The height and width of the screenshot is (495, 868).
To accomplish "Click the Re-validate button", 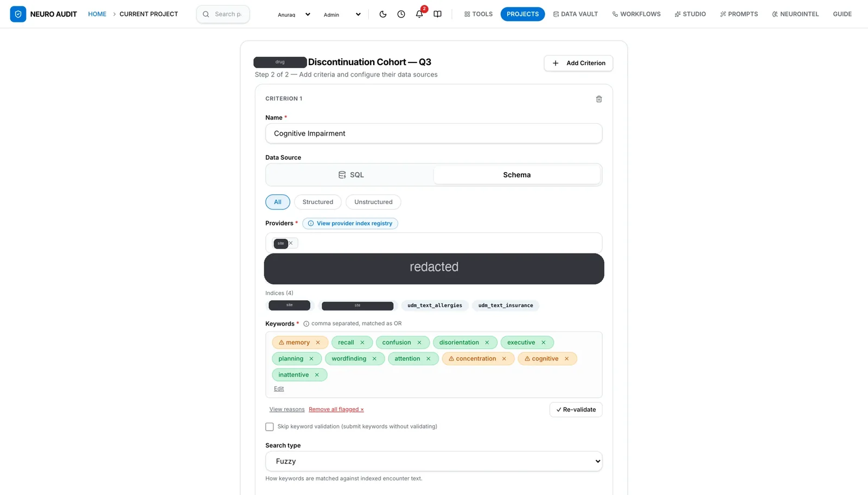I will click(576, 410).
